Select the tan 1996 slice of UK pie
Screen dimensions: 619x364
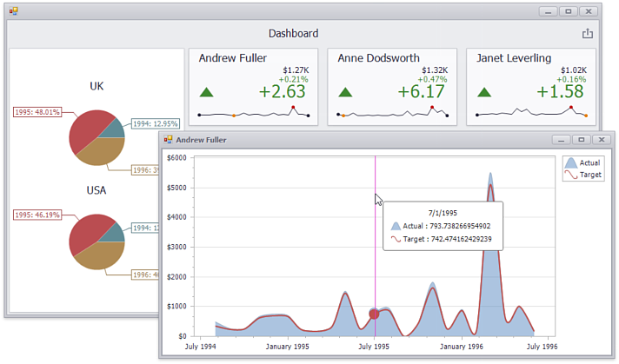coord(103,152)
